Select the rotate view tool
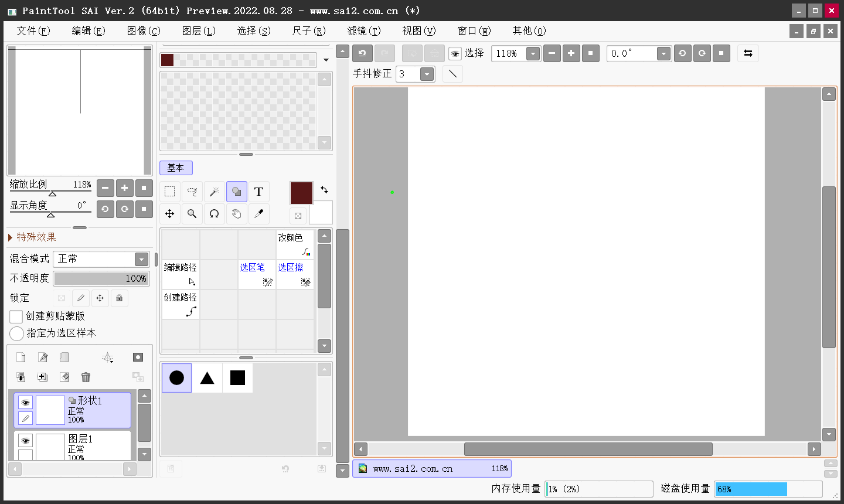844x504 pixels. [214, 214]
